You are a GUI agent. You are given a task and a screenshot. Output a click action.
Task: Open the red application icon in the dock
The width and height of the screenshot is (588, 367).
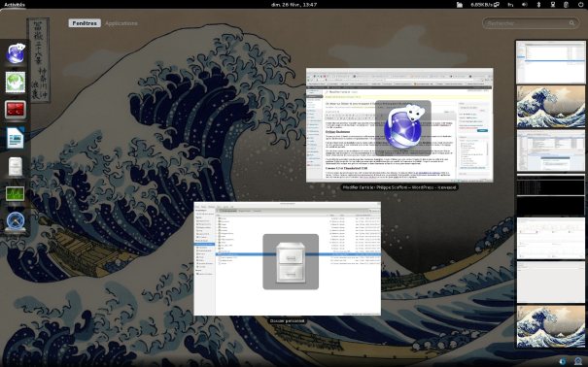click(x=16, y=110)
